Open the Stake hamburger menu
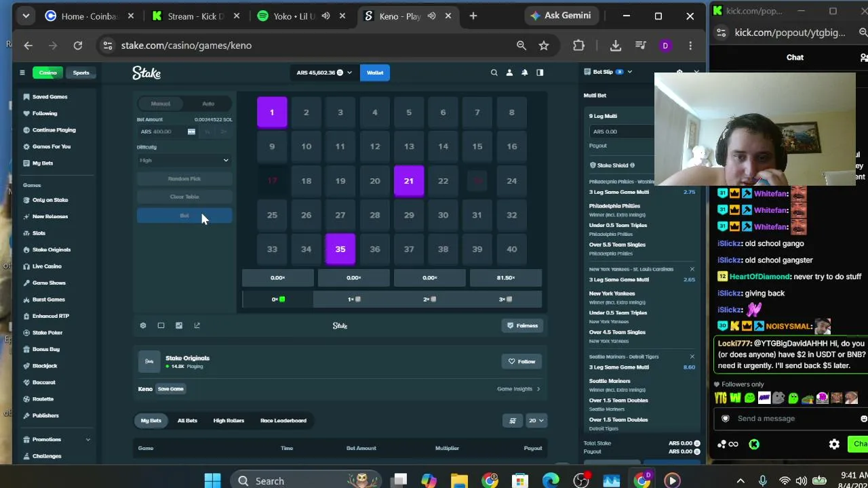Image resolution: width=868 pixels, height=488 pixels. coord(22,73)
